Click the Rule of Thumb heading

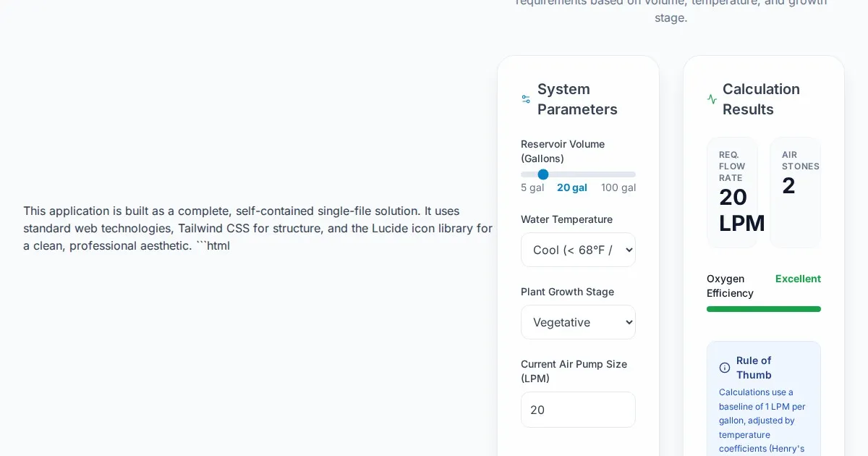click(754, 368)
